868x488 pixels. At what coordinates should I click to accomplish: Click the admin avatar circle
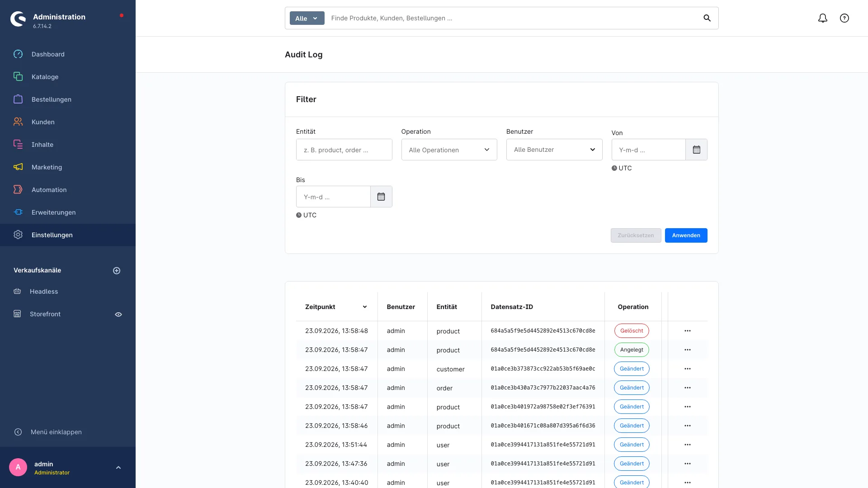point(18,467)
